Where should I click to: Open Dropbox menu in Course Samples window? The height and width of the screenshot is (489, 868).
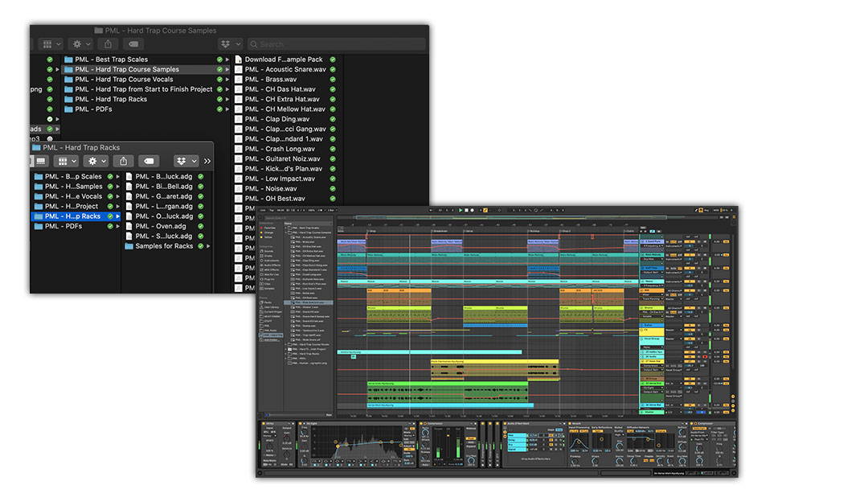(x=231, y=43)
